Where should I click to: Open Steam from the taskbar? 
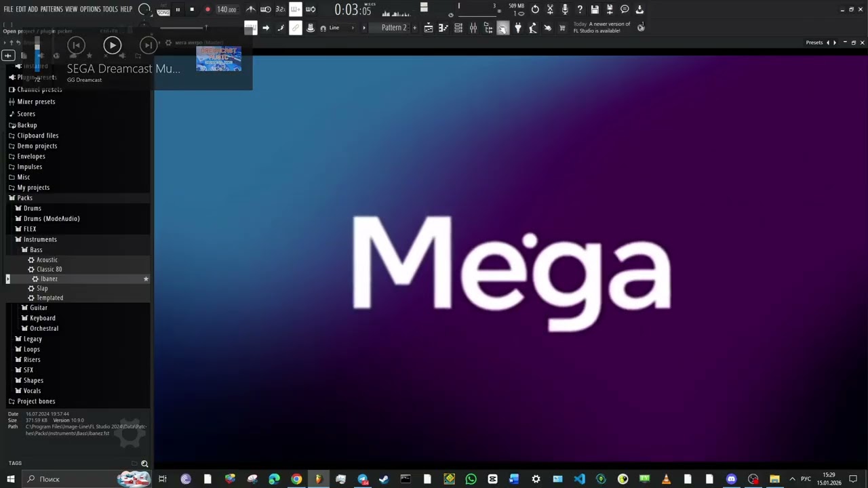click(x=384, y=479)
